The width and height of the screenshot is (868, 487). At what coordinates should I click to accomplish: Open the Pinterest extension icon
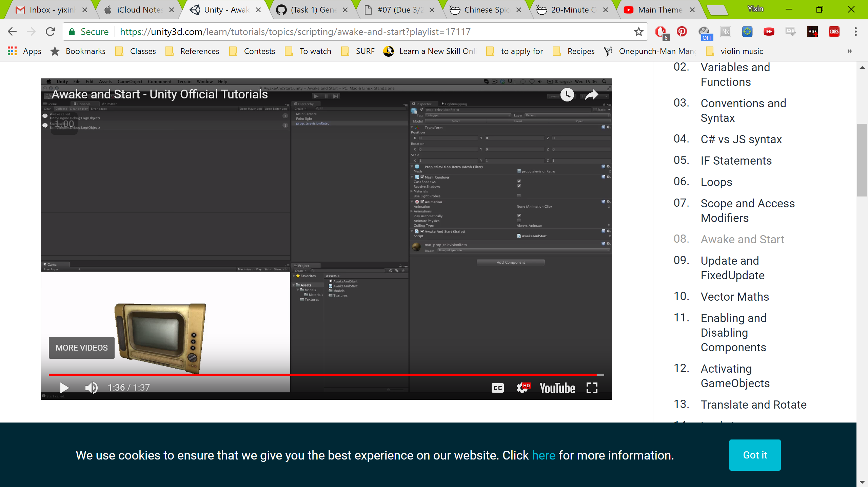(682, 32)
